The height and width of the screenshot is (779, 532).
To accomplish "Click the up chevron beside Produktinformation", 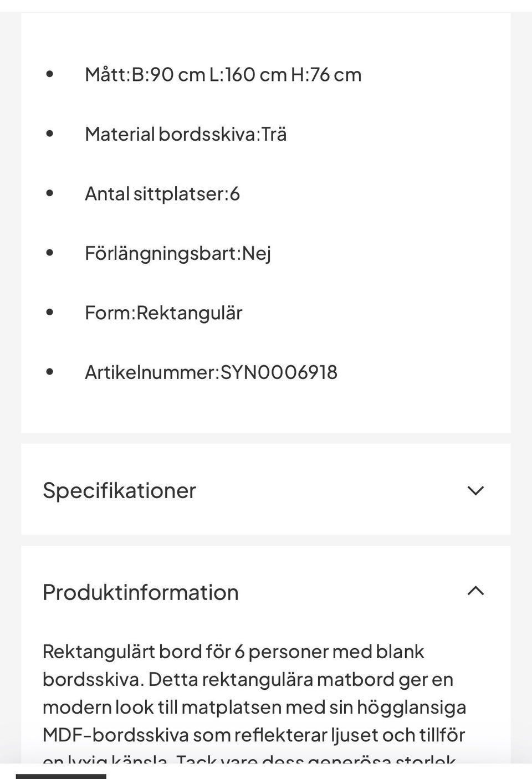I will point(475,591).
